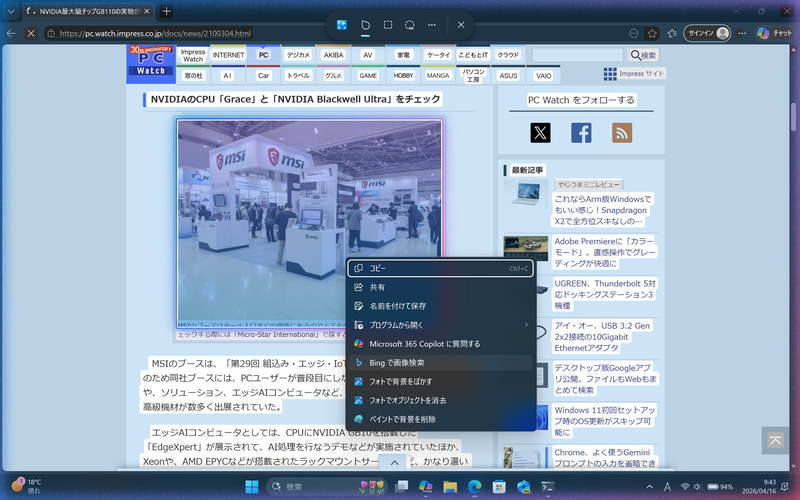Click the orange RSS feed icon
The height and width of the screenshot is (500, 800).
point(622,133)
